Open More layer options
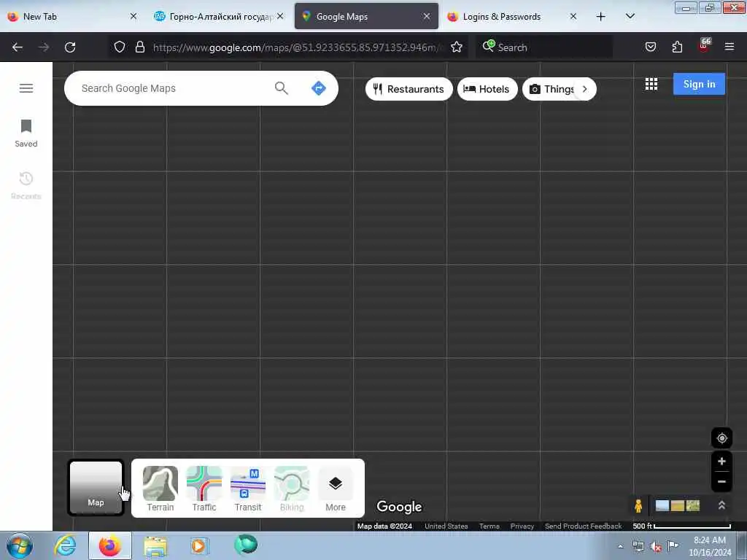Screen dimensions: 747x560 336,489
